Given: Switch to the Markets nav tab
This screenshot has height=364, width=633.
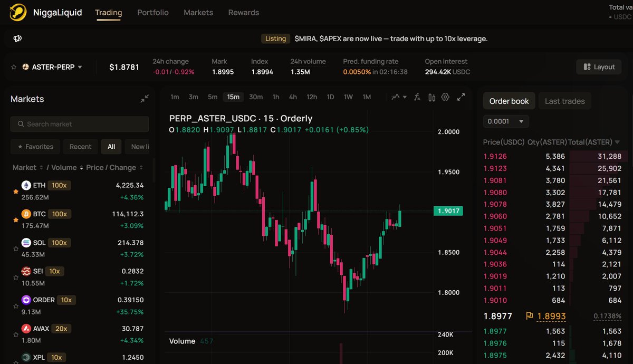Looking at the screenshot, I should click(x=198, y=12).
